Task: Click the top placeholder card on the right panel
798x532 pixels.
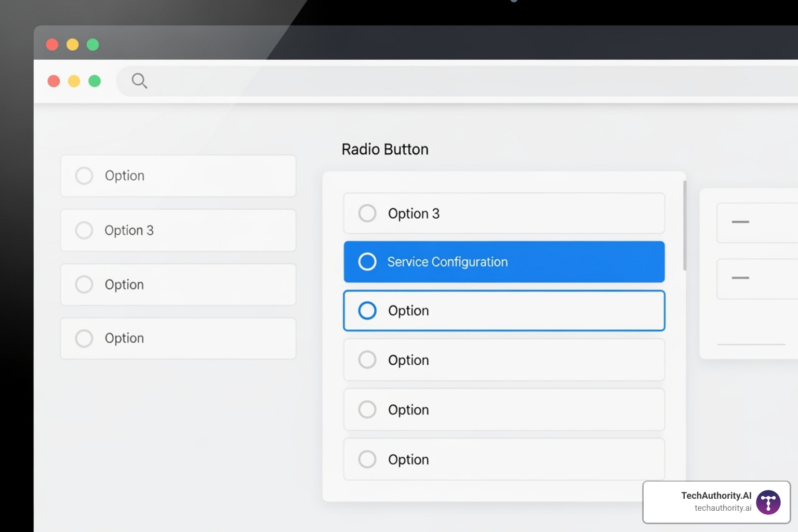Action: tap(759, 223)
